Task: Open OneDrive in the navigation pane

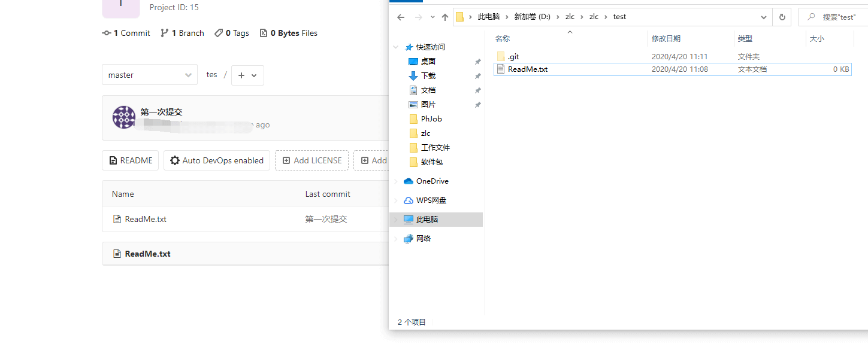Action: click(x=432, y=181)
